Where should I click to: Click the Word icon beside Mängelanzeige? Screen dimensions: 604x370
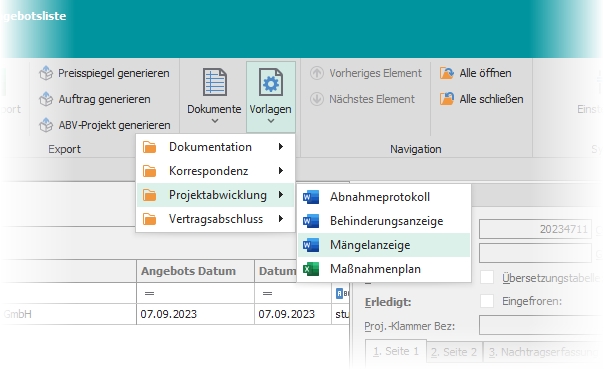[311, 245]
